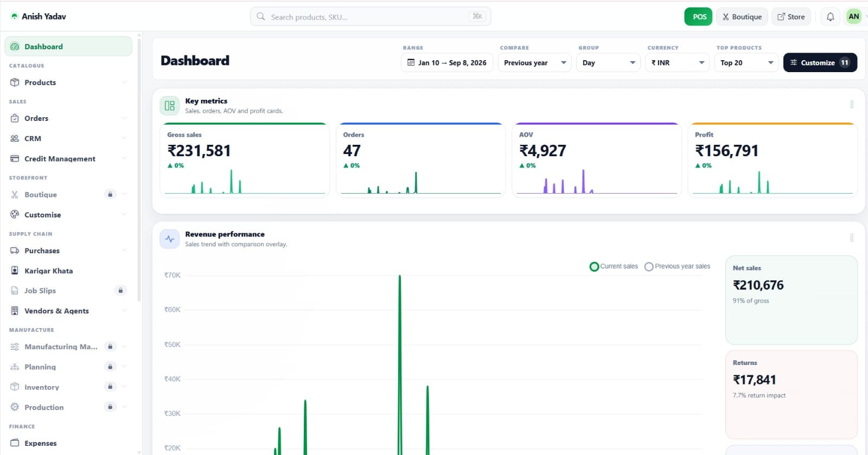This screenshot has height=455, width=868.
Task: Click the Manufacturing sliders icon
Action: 15,347
